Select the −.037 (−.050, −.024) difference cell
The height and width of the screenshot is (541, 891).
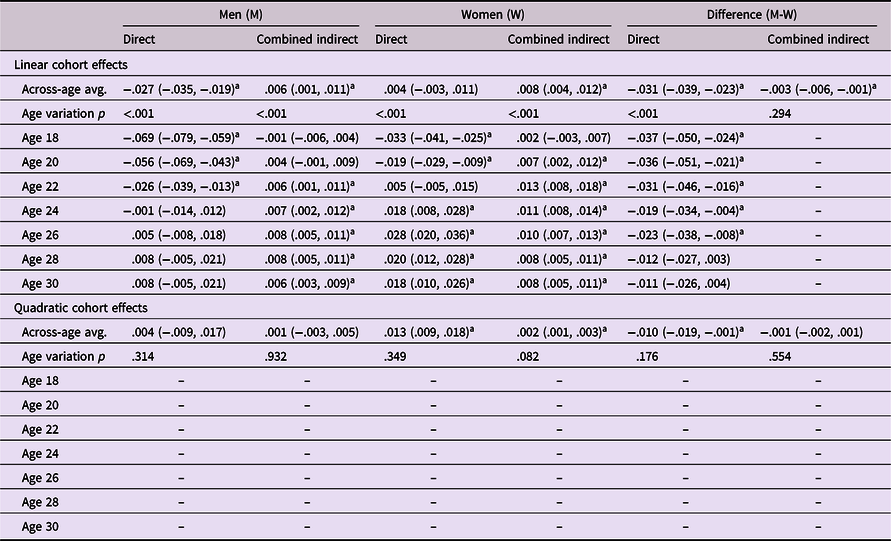pyautogui.click(x=686, y=137)
